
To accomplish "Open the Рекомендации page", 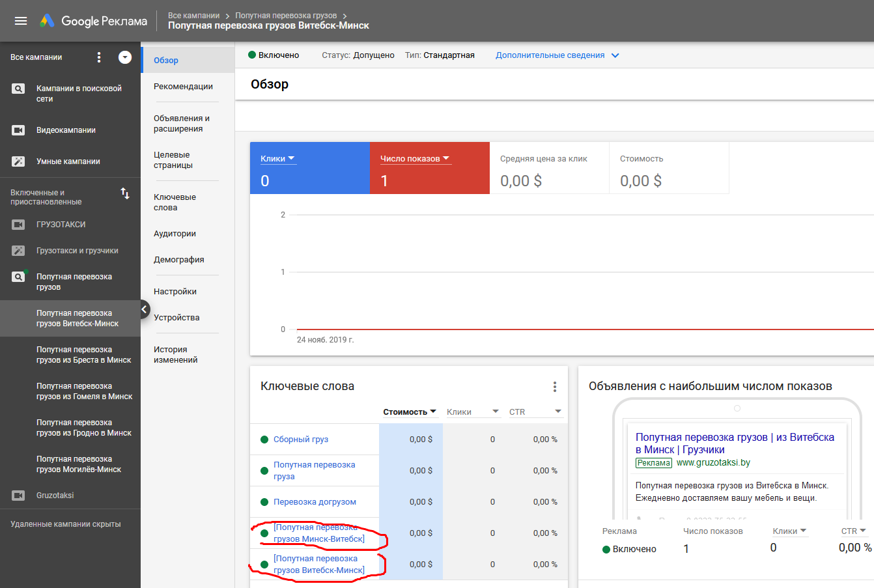I will tap(183, 86).
